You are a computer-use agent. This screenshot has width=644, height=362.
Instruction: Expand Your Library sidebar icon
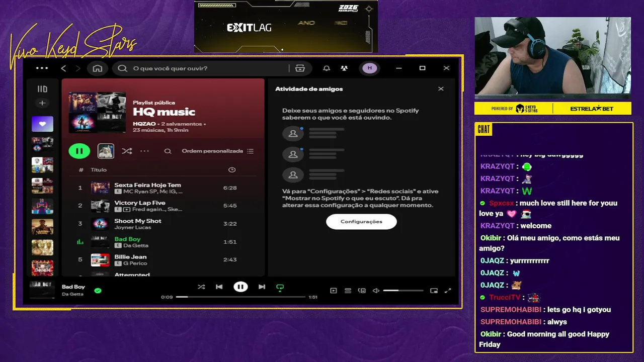pos(42,89)
